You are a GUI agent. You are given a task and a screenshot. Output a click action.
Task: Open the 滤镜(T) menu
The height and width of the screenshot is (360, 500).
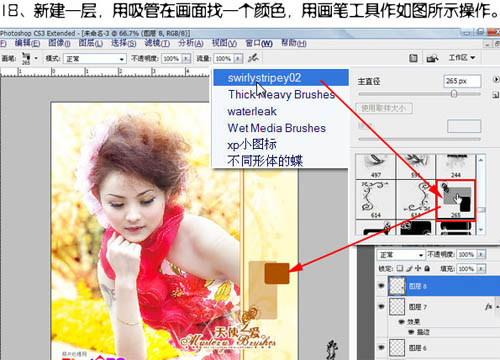click(157, 43)
